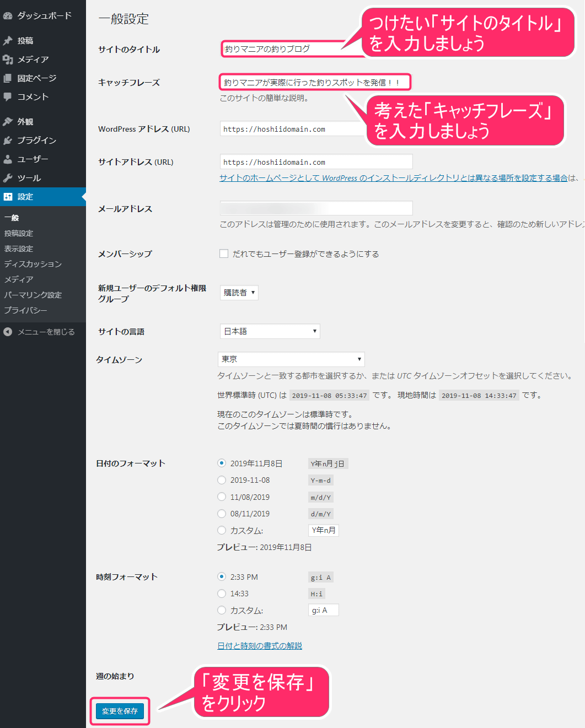Screen dimensions: 585x728
Task: Click the 投稿 (Posts) pin icon
Action: [x=8, y=40]
